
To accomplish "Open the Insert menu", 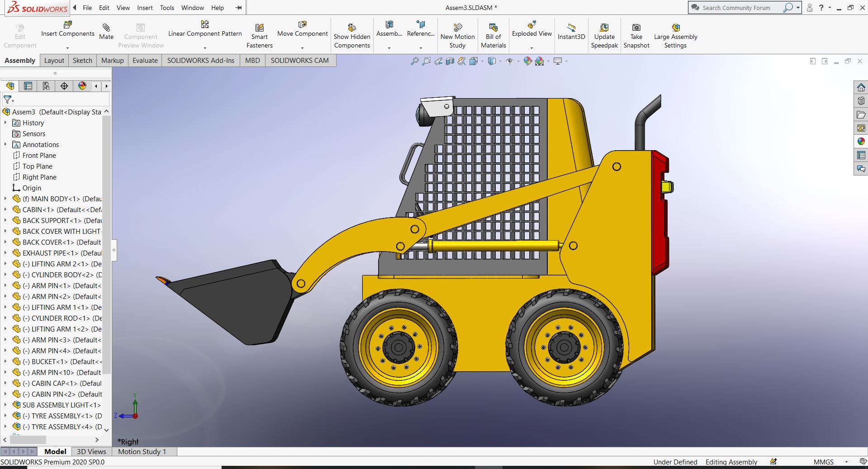I will click(x=145, y=8).
